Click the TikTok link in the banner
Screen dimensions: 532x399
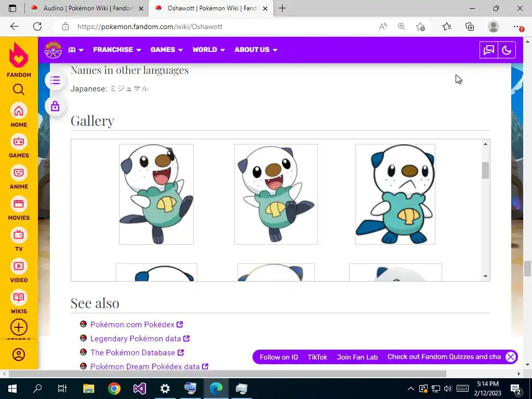(317, 357)
